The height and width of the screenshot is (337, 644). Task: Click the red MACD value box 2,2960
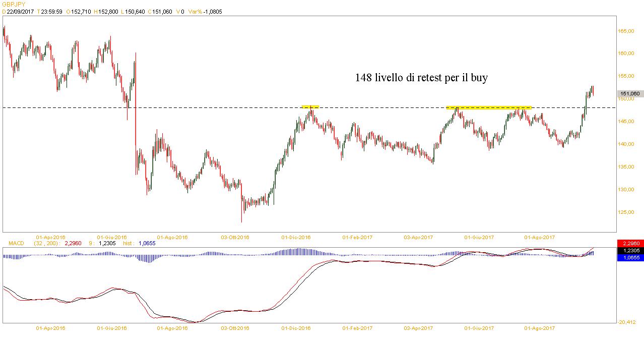(630, 243)
